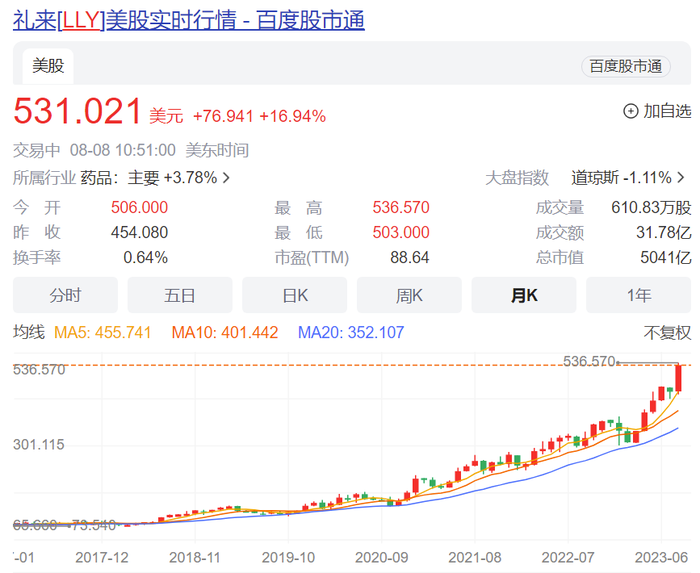Click trading status 交易中 08-08 10:51:00
The width and height of the screenshot is (700, 573).
(94, 150)
